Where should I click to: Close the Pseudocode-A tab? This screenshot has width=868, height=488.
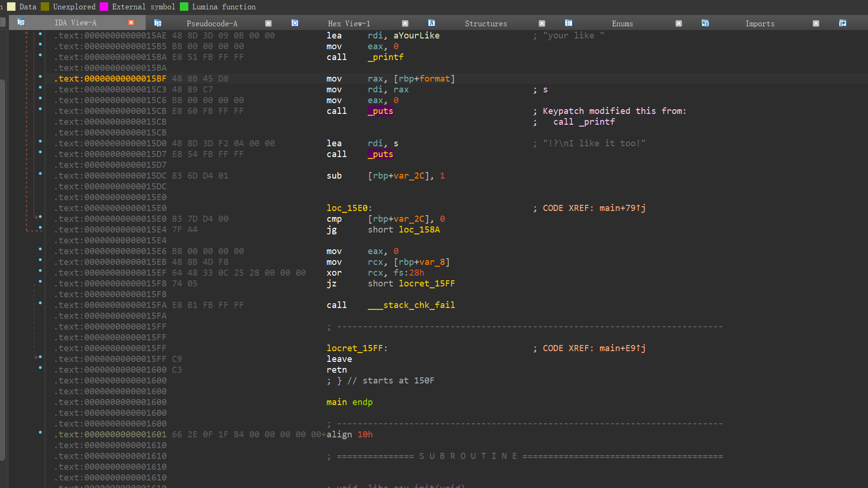click(268, 23)
